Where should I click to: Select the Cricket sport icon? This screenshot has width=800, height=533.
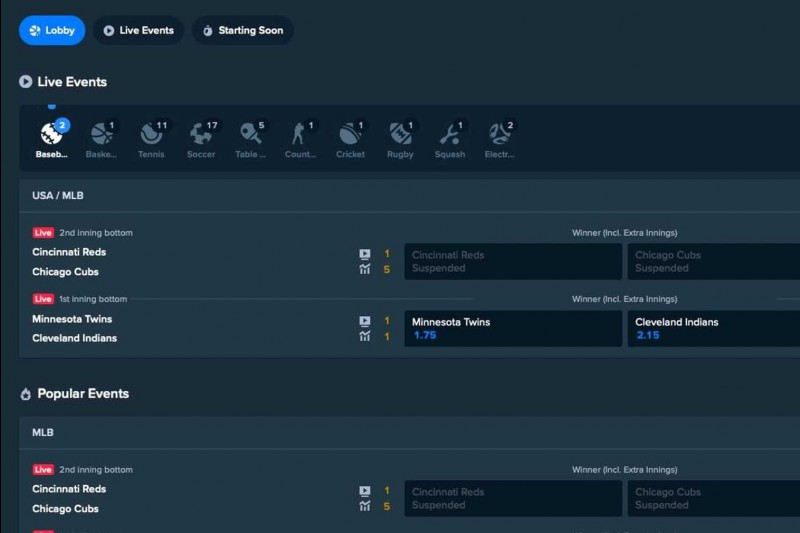tap(351, 140)
